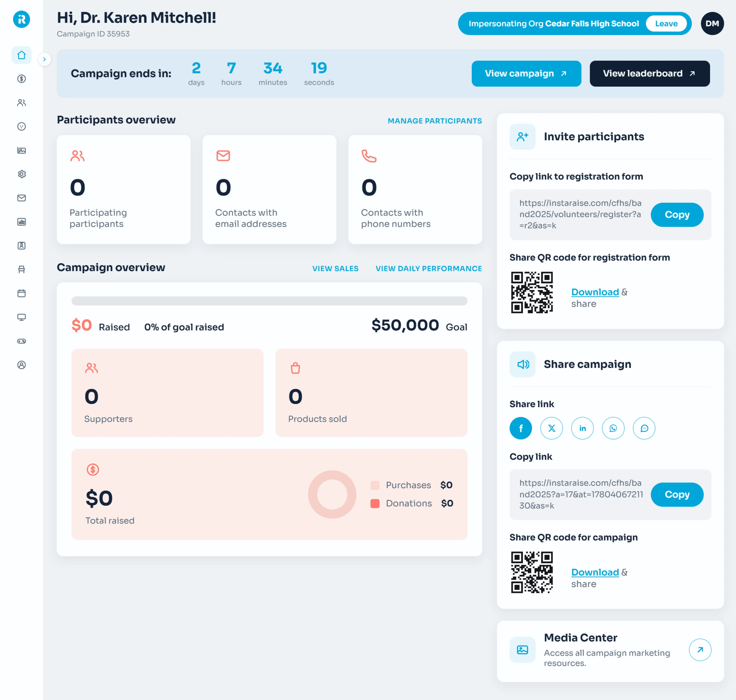Open Media Center arrow button

(700, 650)
